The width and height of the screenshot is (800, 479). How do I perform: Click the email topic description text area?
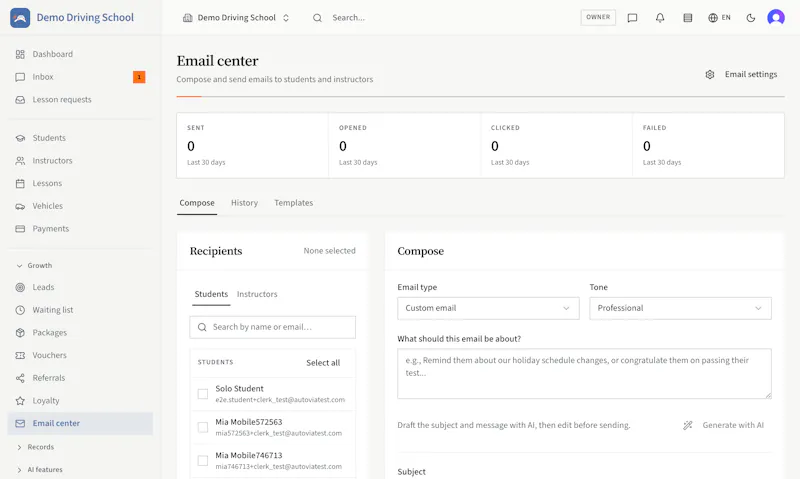[584, 373]
